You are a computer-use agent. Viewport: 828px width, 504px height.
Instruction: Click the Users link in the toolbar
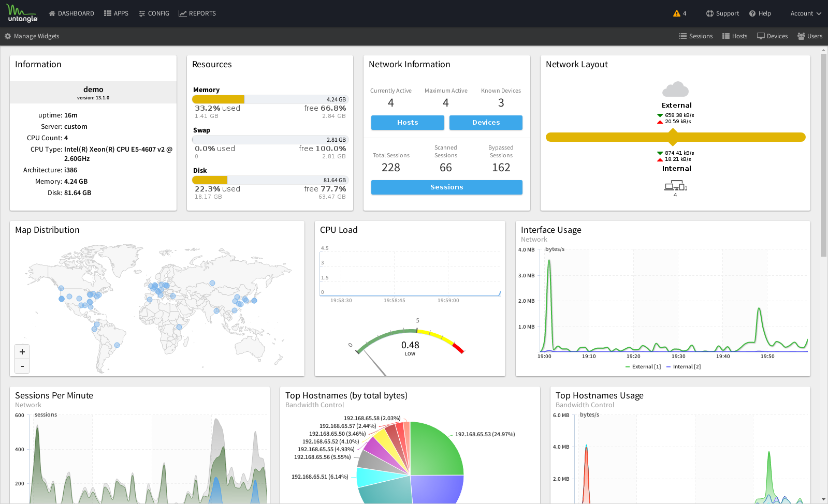(x=810, y=36)
